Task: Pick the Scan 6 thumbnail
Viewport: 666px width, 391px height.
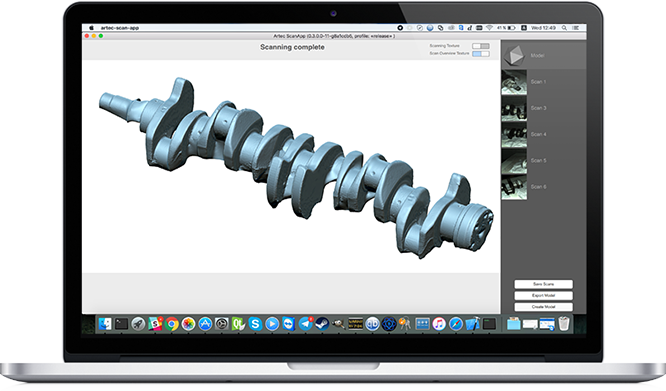Action: (x=514, y=187)
